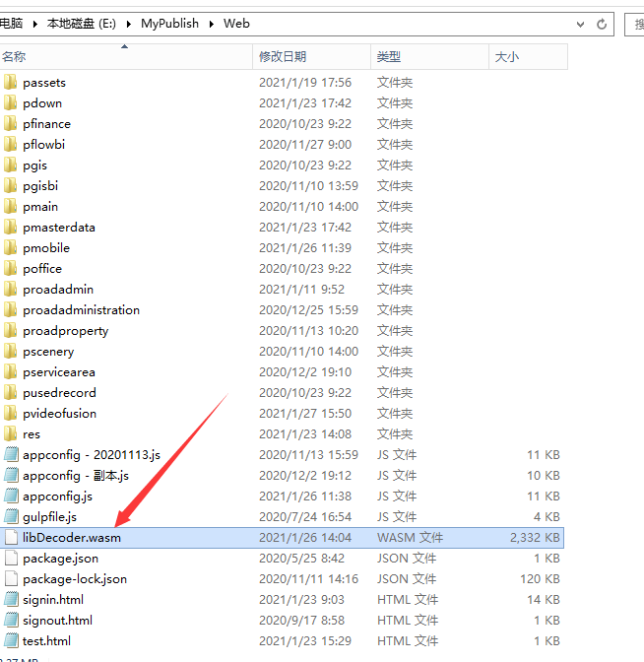
Task: Click the pflowbi folder icon
Action: coord(10,145)
